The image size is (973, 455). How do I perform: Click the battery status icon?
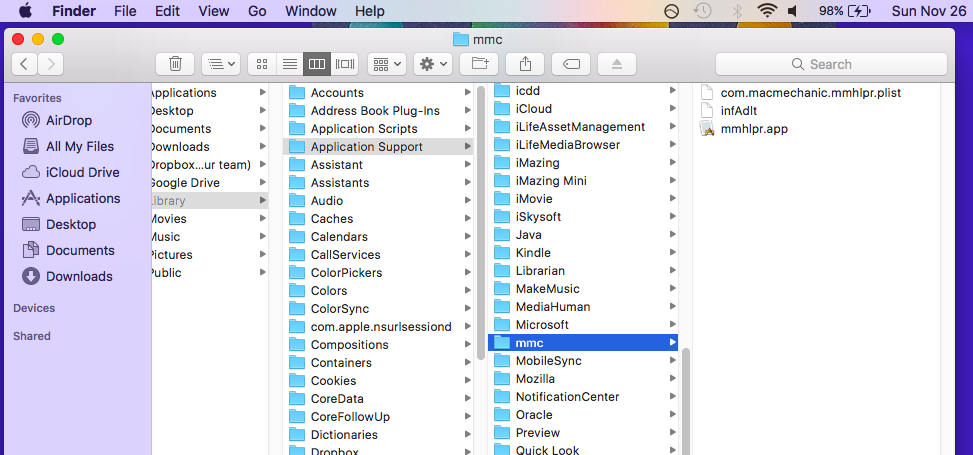pos(859,11)
